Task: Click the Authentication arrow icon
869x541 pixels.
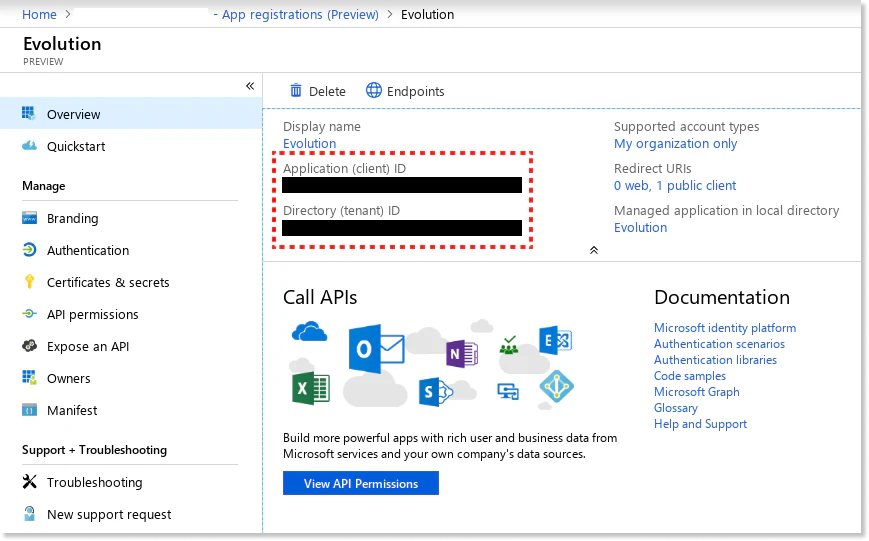Action: coord(29,250)
